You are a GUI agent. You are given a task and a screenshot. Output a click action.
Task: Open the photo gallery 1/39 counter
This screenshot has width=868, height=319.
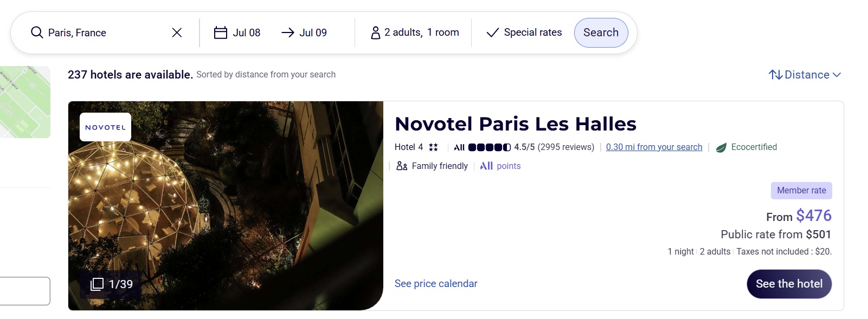(112, 284)
